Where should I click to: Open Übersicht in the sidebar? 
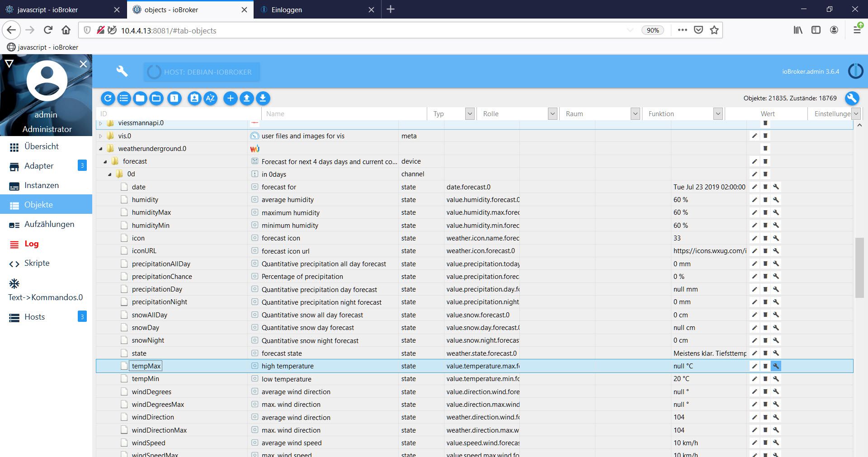coord(46,146)
